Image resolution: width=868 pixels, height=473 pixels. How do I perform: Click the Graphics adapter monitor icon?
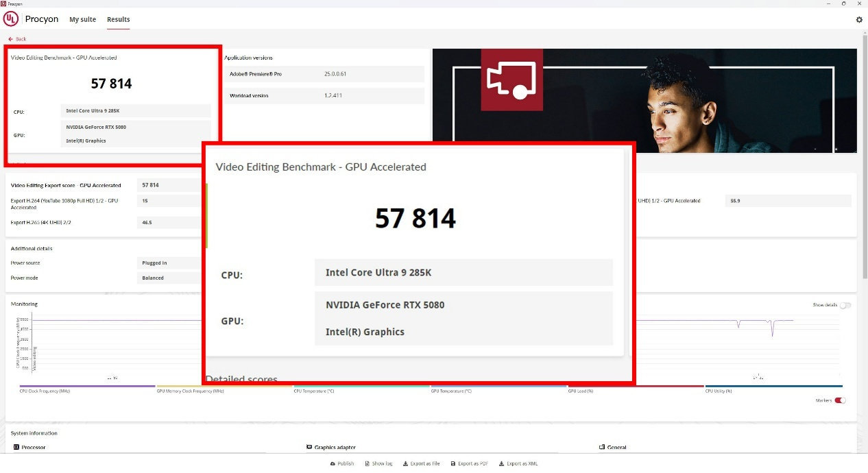click(x=309, y=447)
